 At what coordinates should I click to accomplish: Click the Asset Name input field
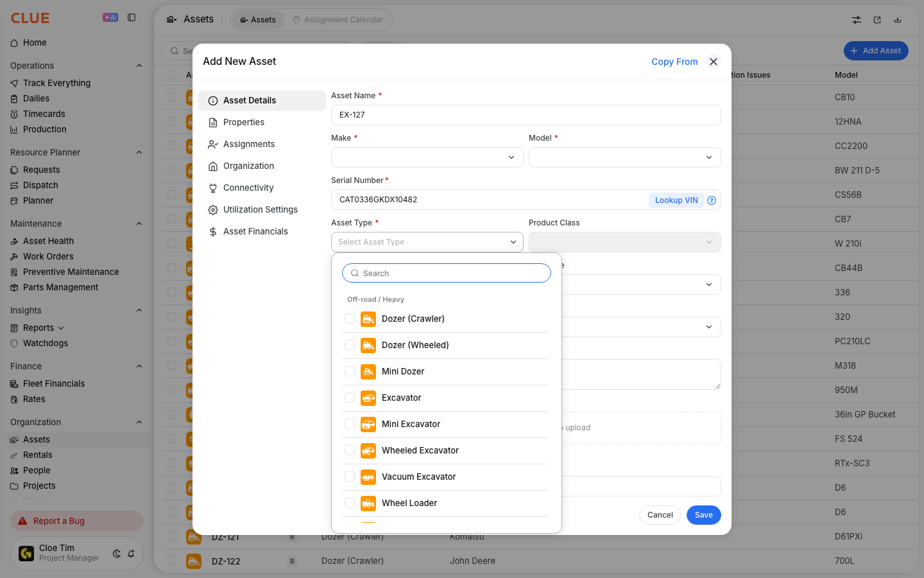[526, 115]
